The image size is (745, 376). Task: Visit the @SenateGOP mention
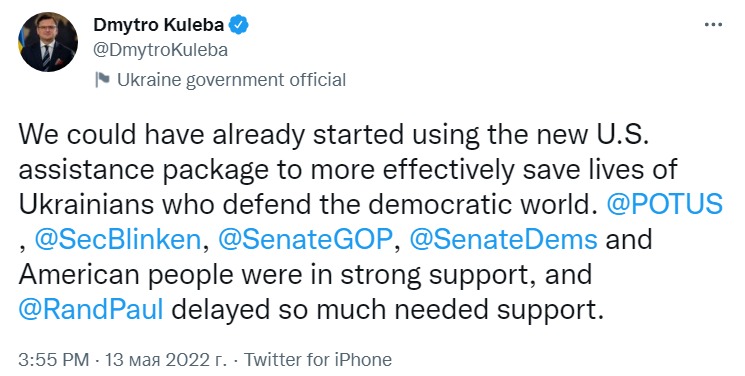304,239
